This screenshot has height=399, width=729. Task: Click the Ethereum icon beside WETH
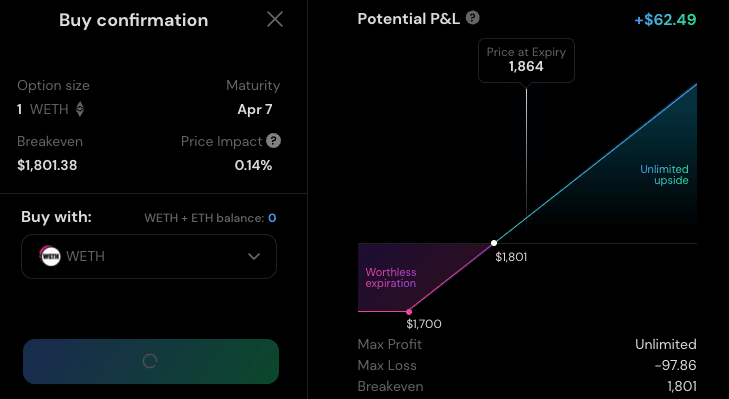[80, 109]
